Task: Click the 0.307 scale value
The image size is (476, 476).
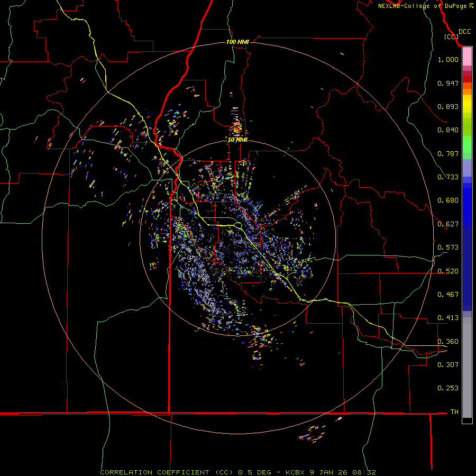Action: [x=448, y=364]
